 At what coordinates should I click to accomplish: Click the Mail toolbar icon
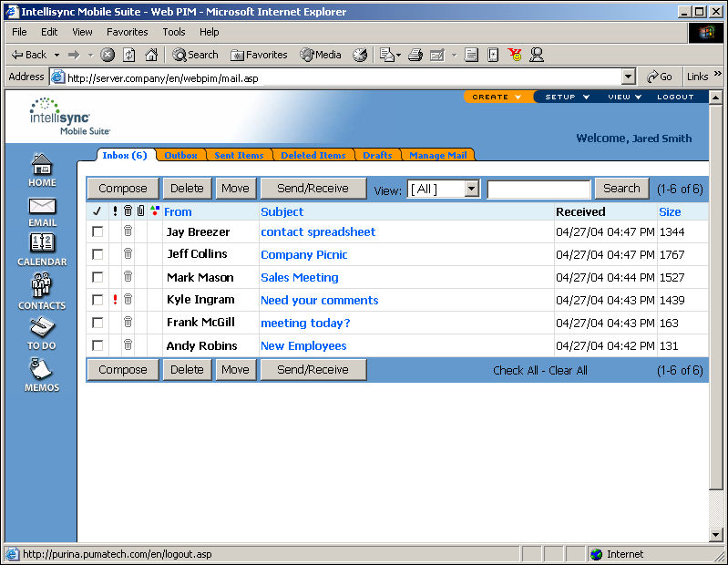[386, 55]
